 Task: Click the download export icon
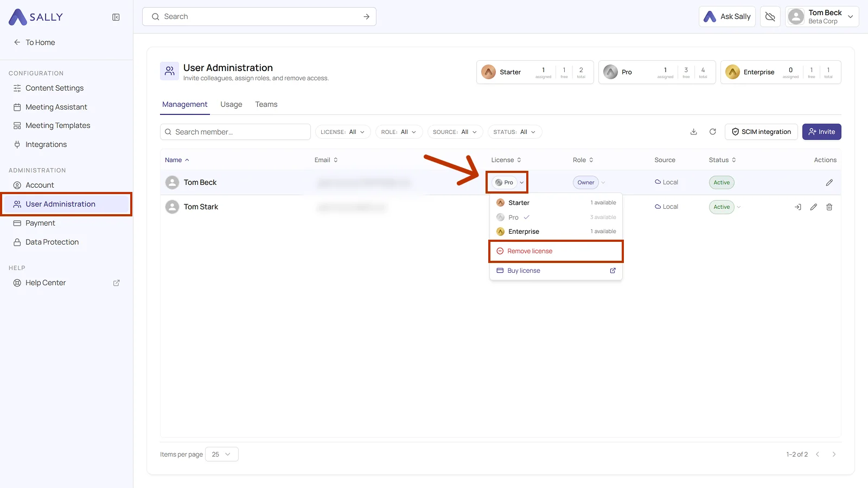[x=693, y=132]
